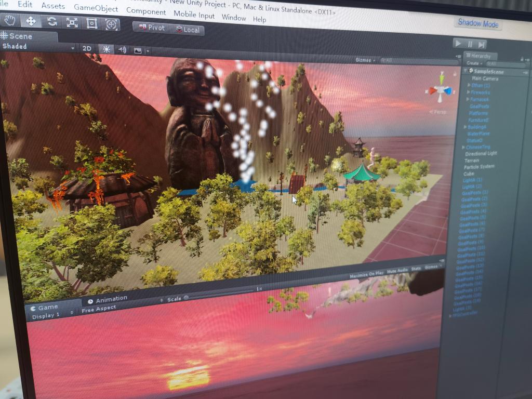Toggle scene lighting sun icon
Viewport: 532px width, 399px height.
click(x=106, y=49)
